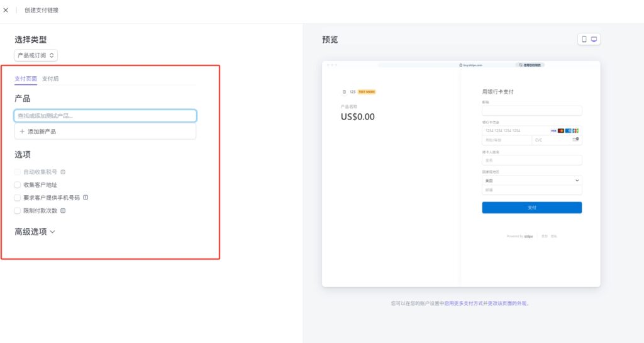Click the Mastercard icon
Screen dimensions: 644x343
(x=560, y=131)
